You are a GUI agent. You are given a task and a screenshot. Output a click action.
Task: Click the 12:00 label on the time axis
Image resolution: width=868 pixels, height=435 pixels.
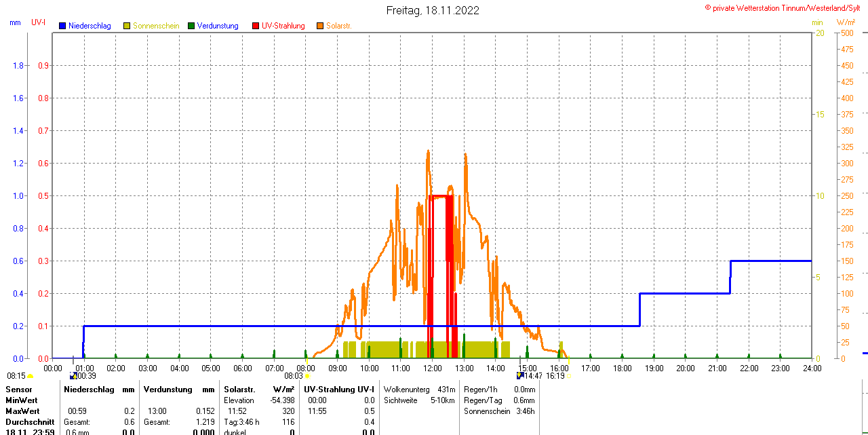433,368
